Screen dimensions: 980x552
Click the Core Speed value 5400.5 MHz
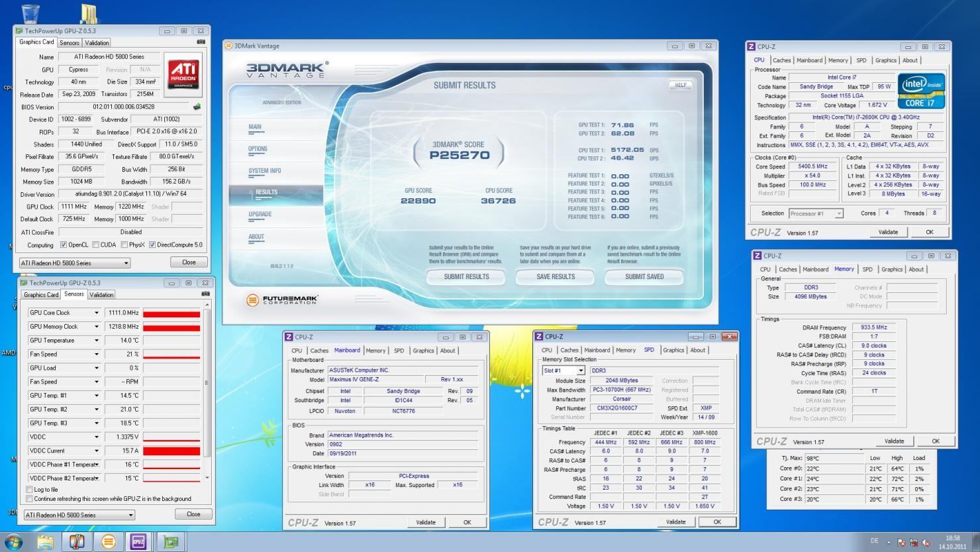pos(812,166)
